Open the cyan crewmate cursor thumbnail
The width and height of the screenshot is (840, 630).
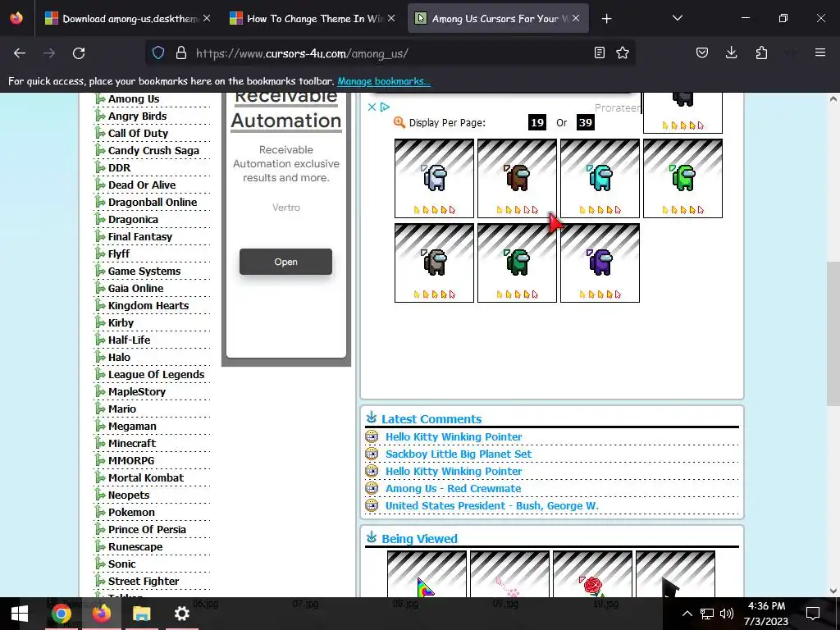pyautogui.click(x=600, y=178)
